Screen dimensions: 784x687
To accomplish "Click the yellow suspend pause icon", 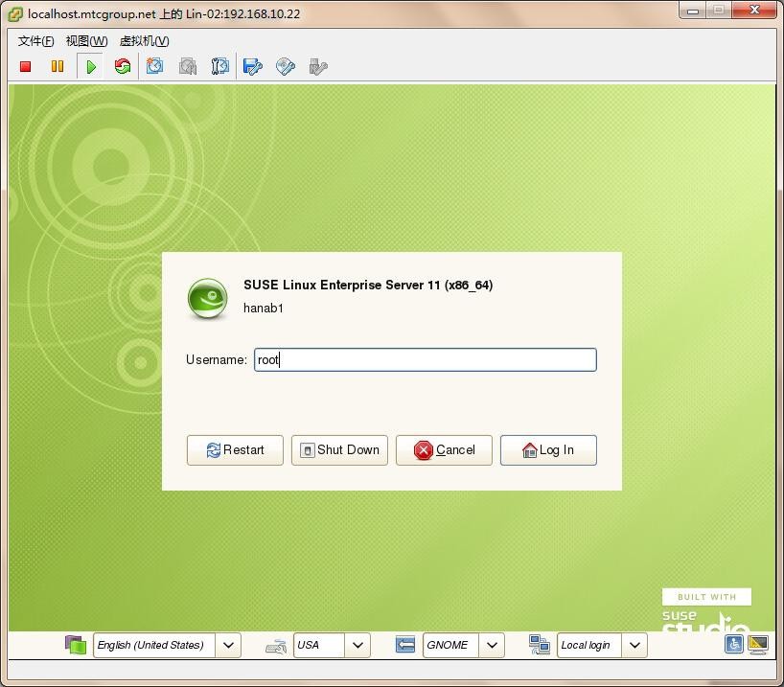I will click(x=58, y=66).
